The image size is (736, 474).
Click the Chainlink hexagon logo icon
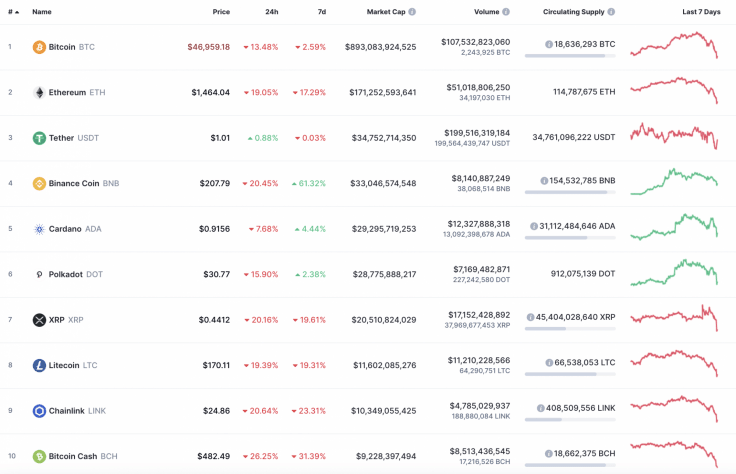coord(39,411)
